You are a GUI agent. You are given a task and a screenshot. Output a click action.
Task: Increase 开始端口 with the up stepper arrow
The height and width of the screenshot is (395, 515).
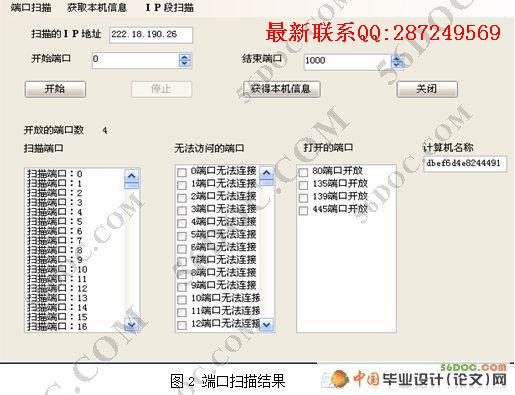pyautogui.click(x=185, y=57)
